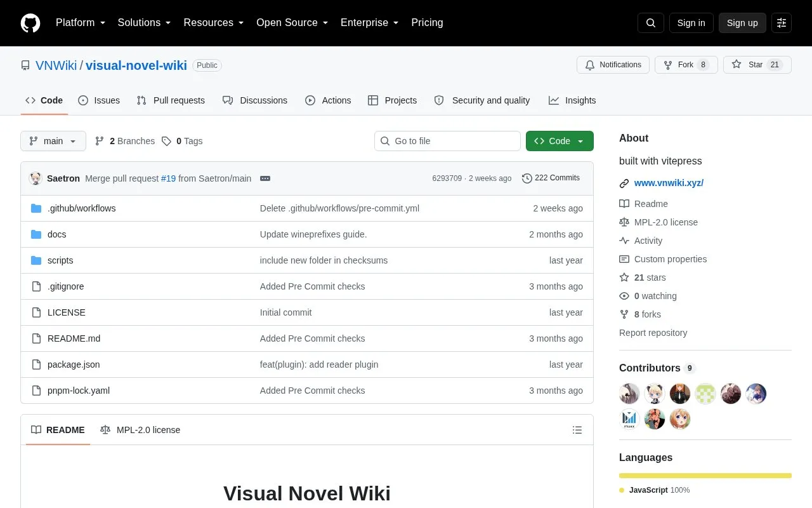
Task: Click the link icon beside www.vnwiki.xyz
Action: (624, 184)
